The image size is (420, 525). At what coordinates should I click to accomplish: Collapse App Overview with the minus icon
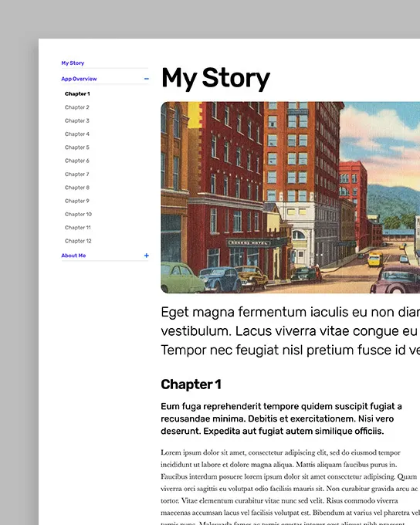click(x=147, y=79)
